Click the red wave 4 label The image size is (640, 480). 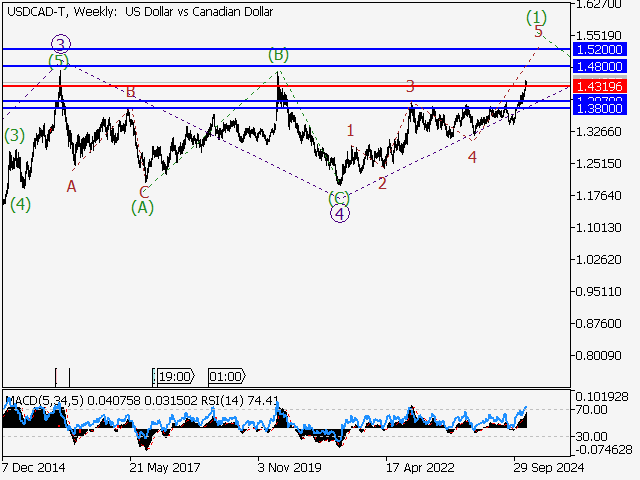coord(472,157)
